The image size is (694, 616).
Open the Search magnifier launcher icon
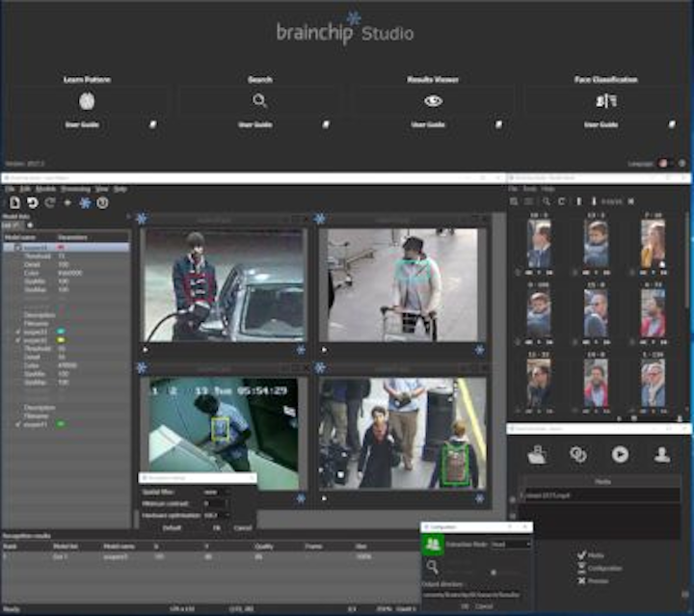pos(260,101)
